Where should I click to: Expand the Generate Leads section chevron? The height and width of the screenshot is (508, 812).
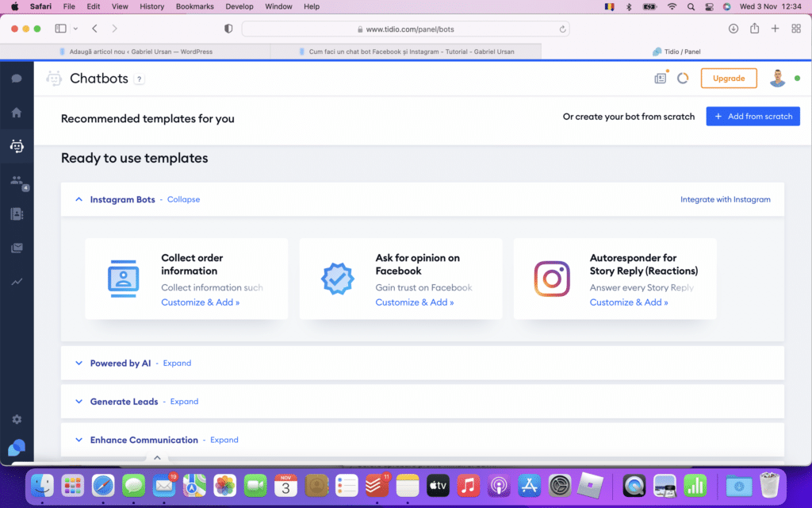pyautogui.click(x=79, y=401)
